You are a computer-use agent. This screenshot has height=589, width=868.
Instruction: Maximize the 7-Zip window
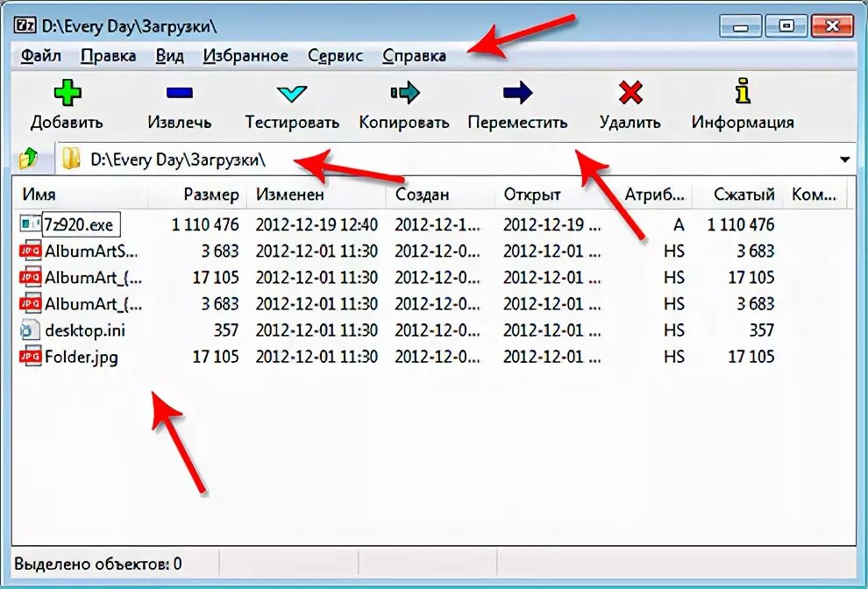pos(786,26)
